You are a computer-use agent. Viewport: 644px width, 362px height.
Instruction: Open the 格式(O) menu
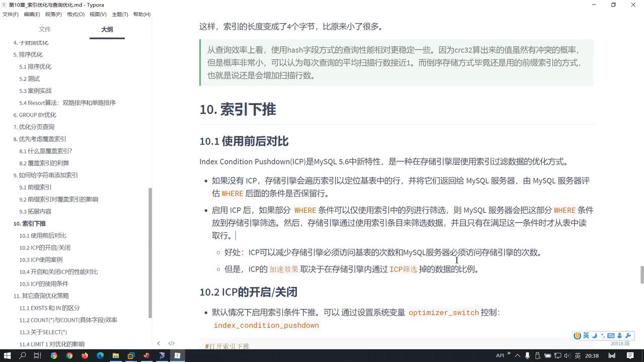tap(75, 14)
